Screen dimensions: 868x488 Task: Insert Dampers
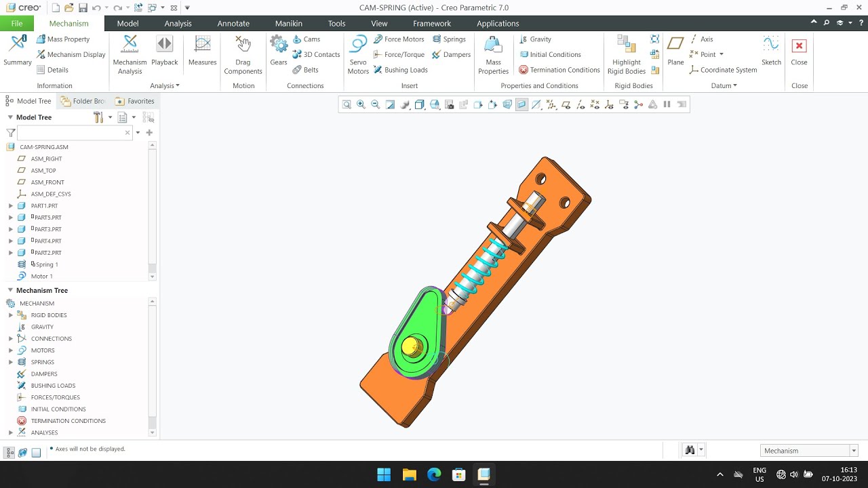451,54
